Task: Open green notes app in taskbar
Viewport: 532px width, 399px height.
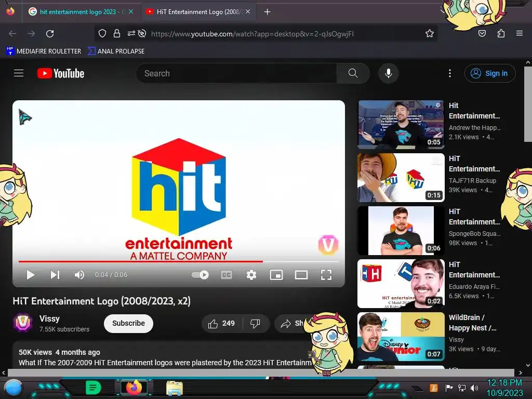Action: pyautogui.click(x=93, y=388)
